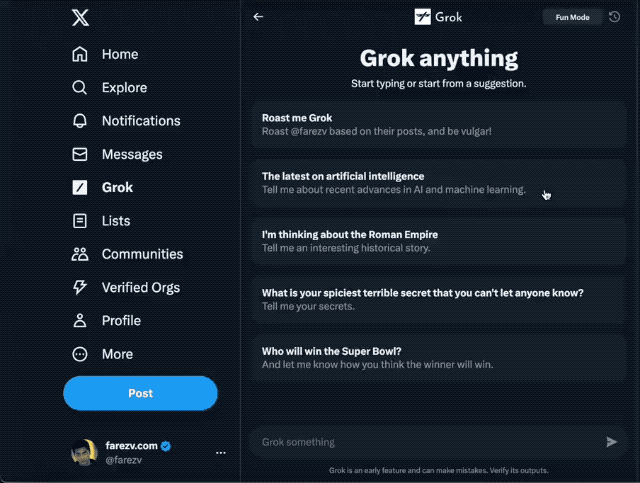Image resolution: width=640 pixels, height=483 pixels.
Task: Click the Grok something input field
Action: 429,442
